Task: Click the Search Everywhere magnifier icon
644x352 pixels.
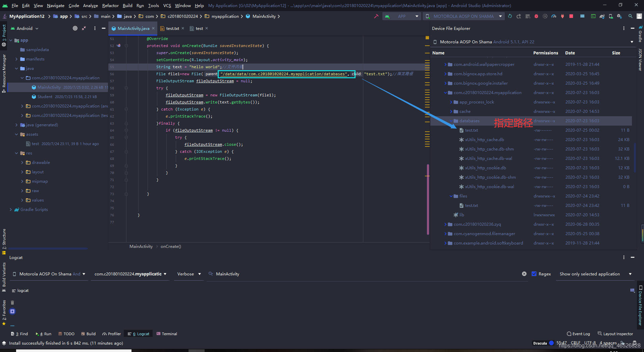Action: pos(631,16)
